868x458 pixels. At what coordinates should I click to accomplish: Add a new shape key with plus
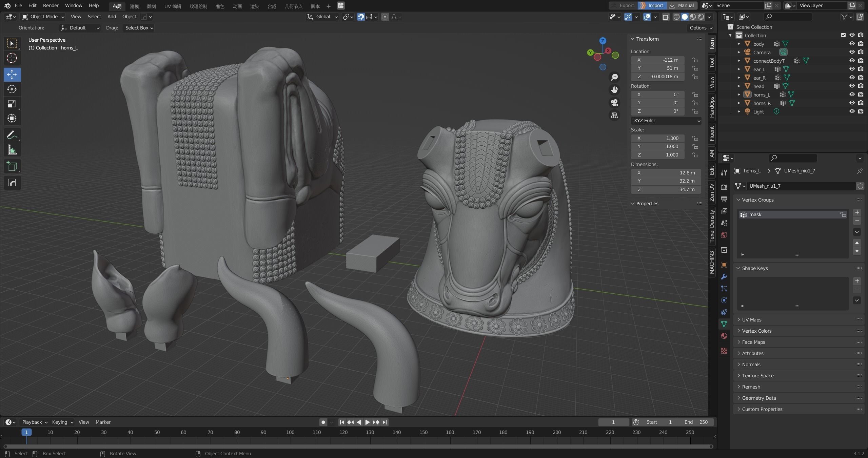(x=857, y=281)
